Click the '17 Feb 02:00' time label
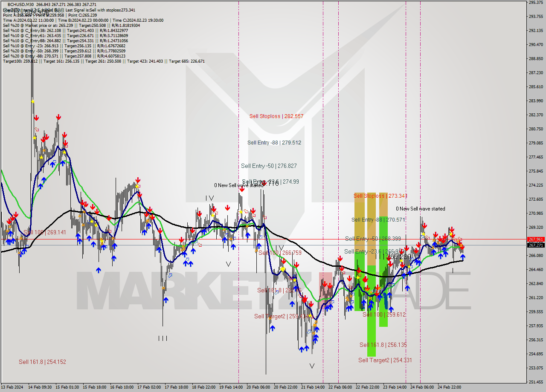Viewport: 546px width, 392px height. point(149,387)
